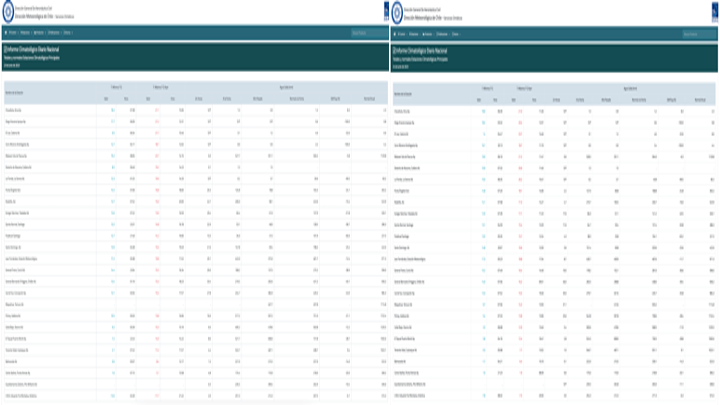Click 'Informe Climatológico Diario Nacional' heading on left page
Screen dimensions: 720x405
click(32, 49)
